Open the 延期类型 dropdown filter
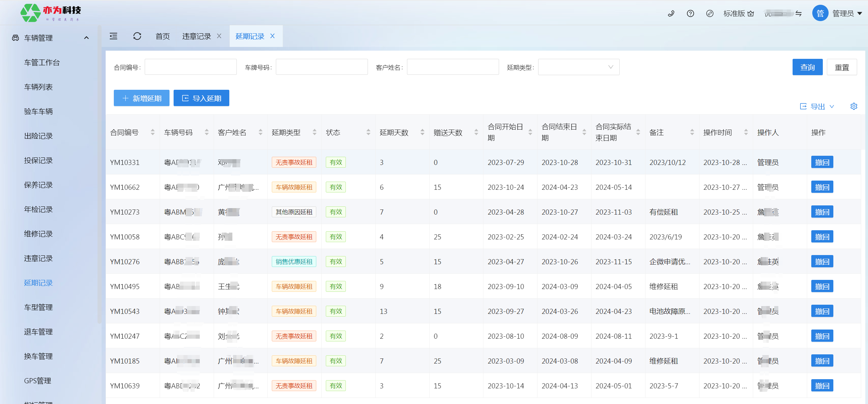This screenshot has width=868, height=404. point(579,67)
